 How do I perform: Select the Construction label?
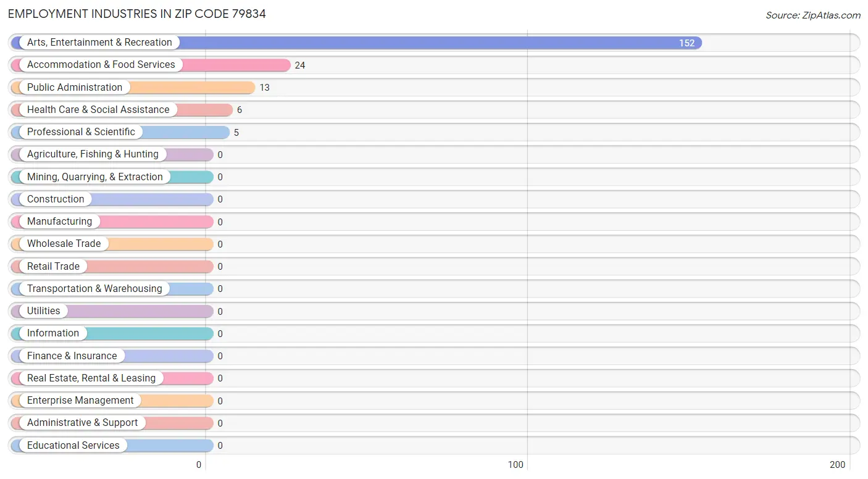[x=56, y=199]
